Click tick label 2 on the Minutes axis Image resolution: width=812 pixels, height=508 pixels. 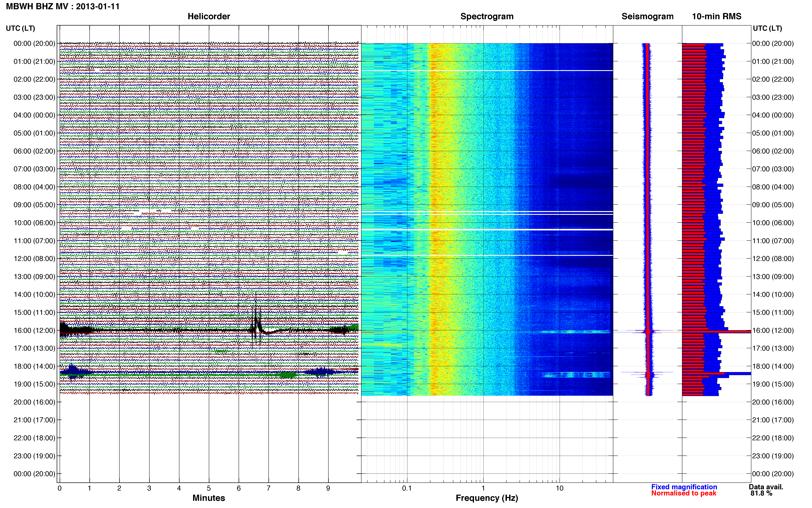[x=119, y=488]
